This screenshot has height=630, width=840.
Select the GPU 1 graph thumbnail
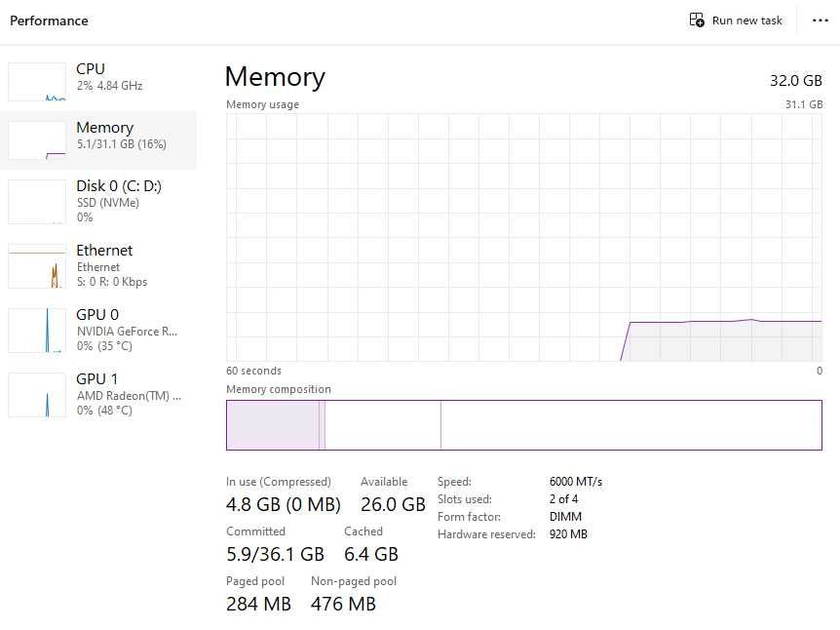pyautogui.click(x=37, y=395)
